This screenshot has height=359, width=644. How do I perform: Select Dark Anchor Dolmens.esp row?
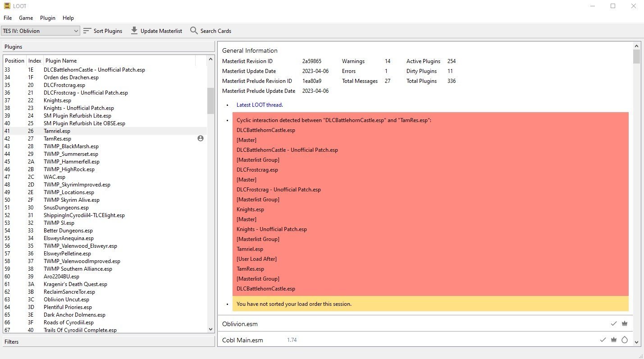tap(105, 315)
